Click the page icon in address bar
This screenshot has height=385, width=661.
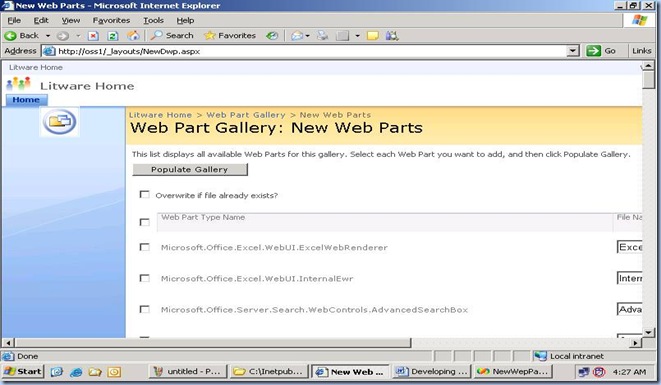pos(49,51)
